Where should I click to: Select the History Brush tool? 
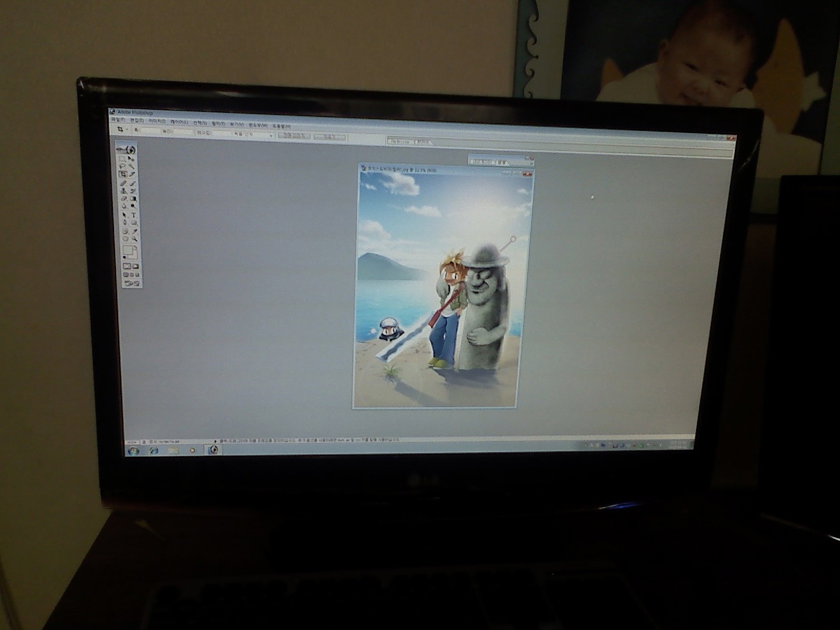click(133, 191)
